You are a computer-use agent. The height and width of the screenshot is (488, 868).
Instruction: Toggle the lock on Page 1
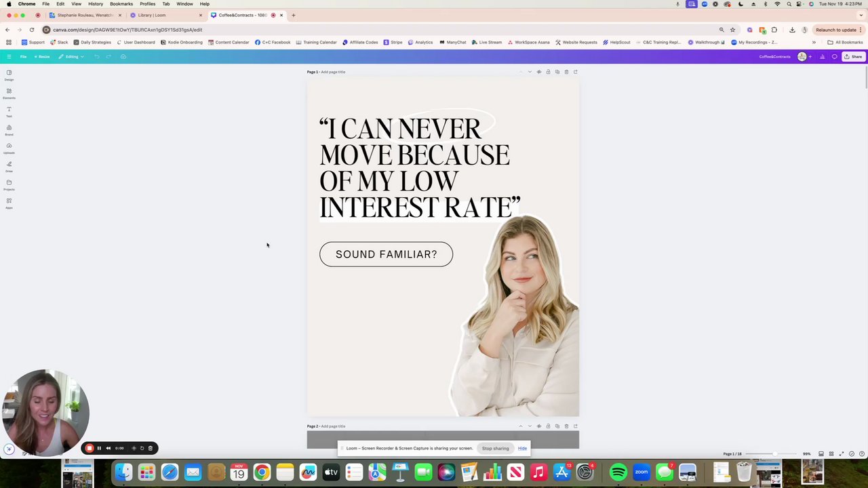[x=548, y=72]
